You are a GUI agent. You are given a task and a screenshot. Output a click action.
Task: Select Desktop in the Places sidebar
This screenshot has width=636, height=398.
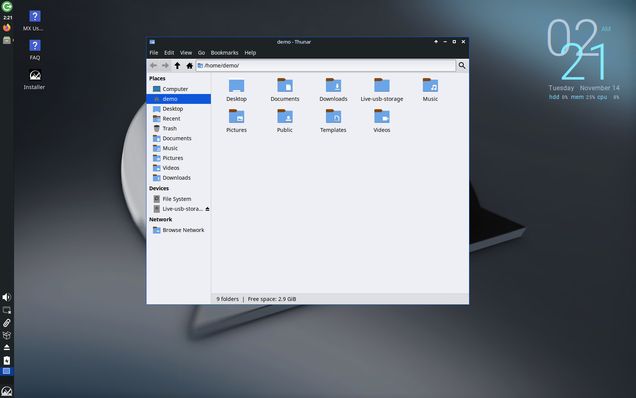[x=178, y=109]
